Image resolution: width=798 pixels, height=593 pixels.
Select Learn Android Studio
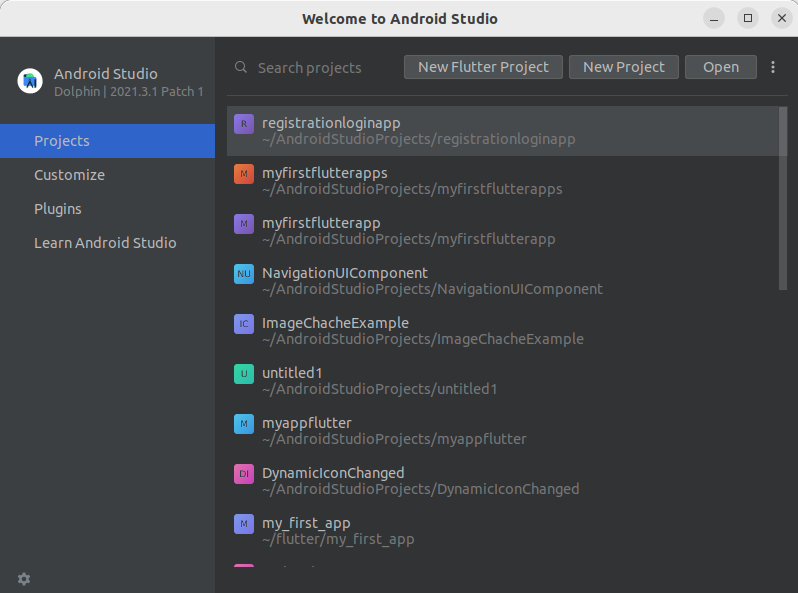105,243
